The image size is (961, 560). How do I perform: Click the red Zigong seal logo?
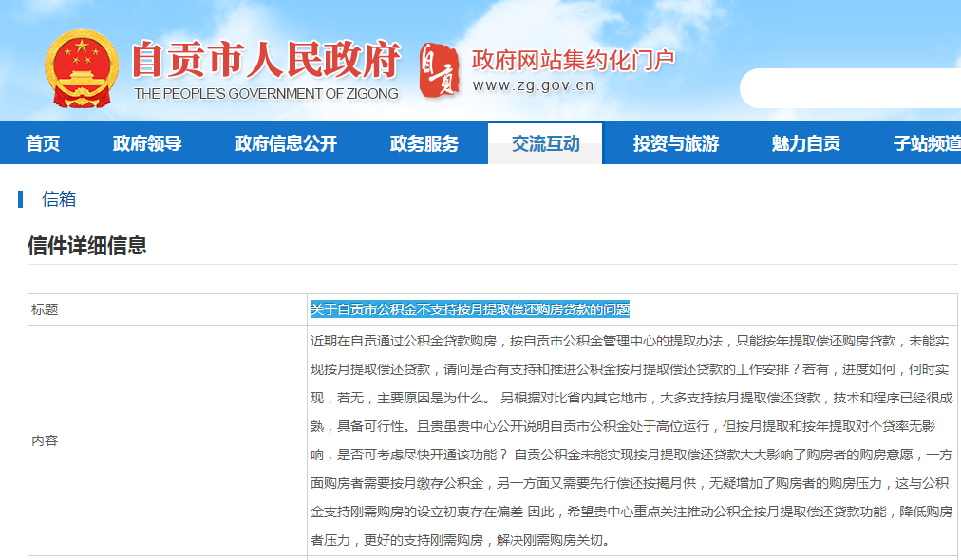438,69
